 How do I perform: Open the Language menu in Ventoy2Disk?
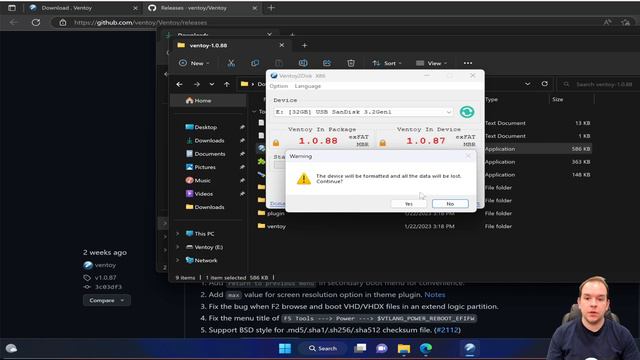(x=308, y=86)
